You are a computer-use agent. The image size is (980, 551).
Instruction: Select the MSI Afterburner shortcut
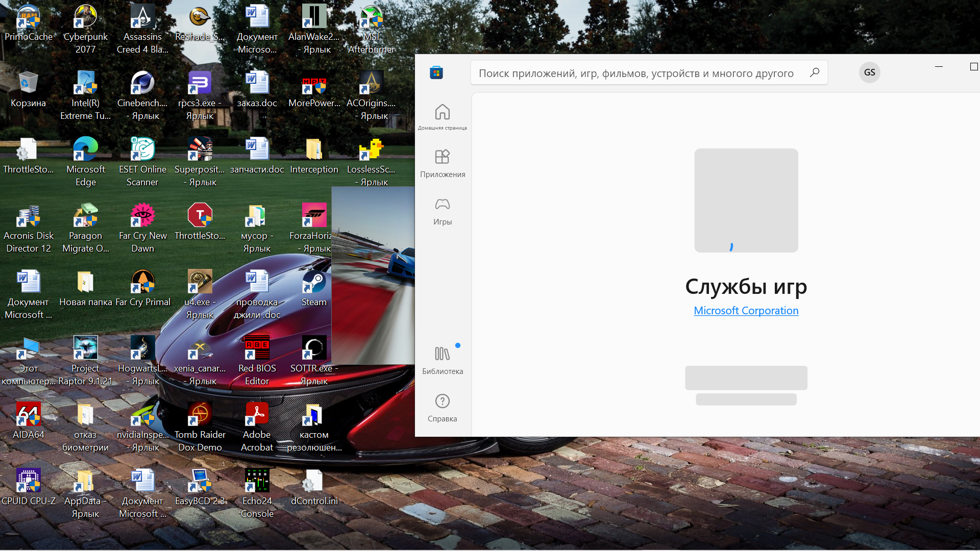pos(371,28)
